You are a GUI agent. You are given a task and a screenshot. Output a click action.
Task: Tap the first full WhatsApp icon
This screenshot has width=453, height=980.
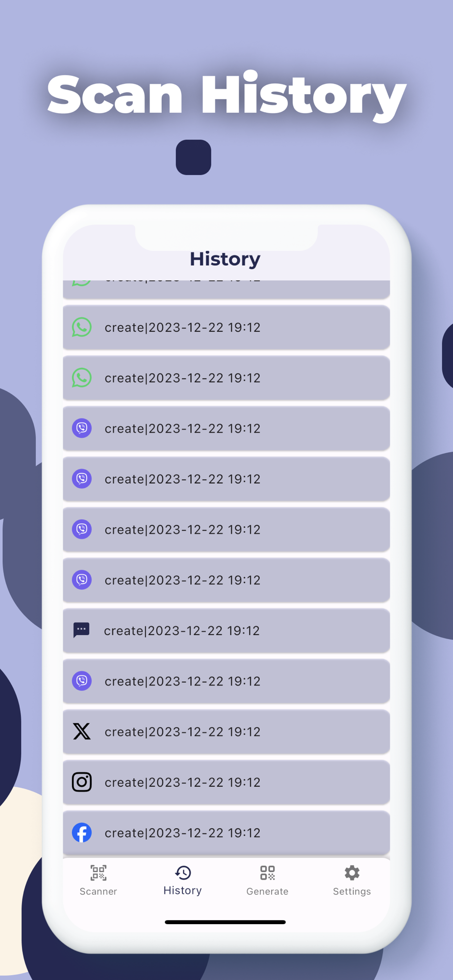coord(82,327)
